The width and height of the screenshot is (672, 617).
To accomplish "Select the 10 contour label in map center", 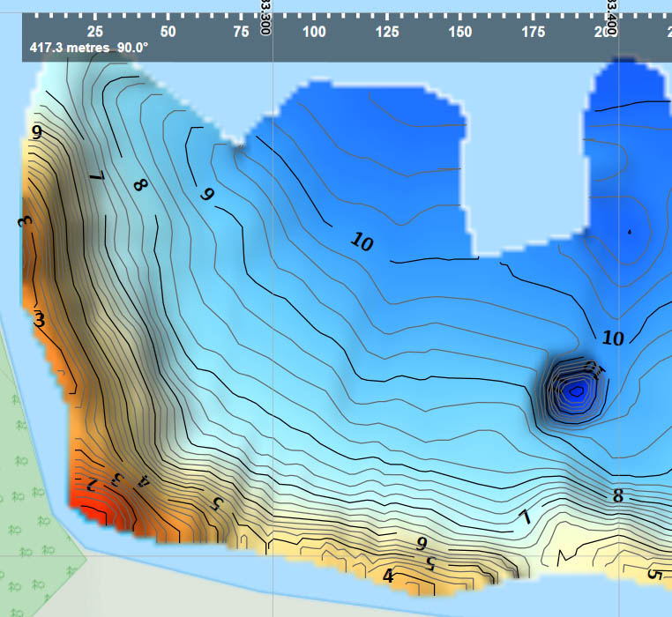I will click(x=361, y=241).
